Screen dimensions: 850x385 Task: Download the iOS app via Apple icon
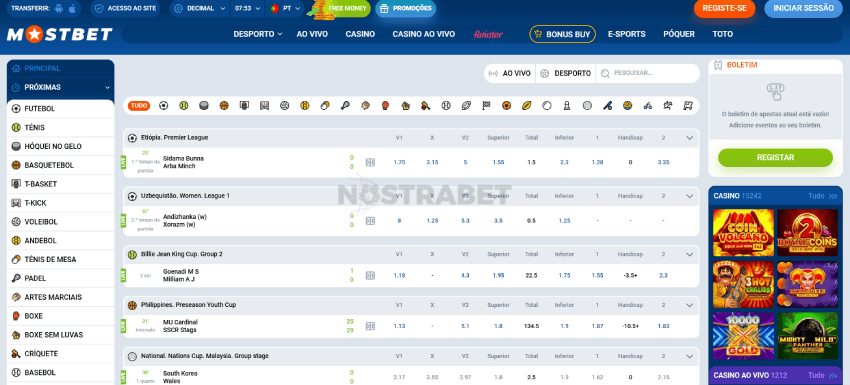(x=72, y=8)
